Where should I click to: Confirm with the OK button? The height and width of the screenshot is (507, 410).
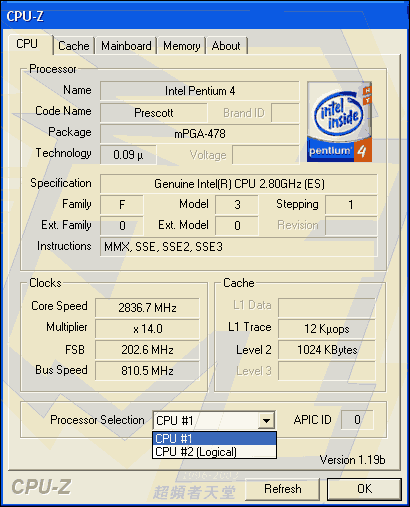coord(364,489)
